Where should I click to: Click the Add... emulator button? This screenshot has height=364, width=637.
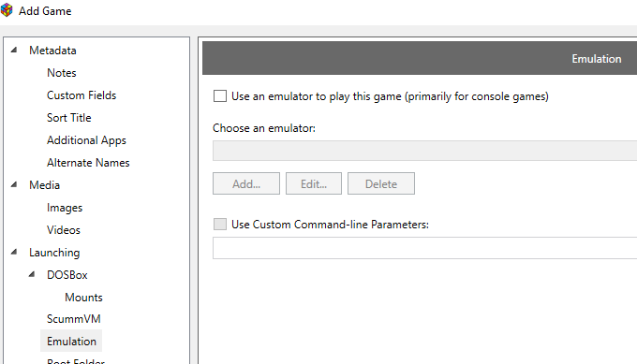pyautogui.click(x=246, y=183)
